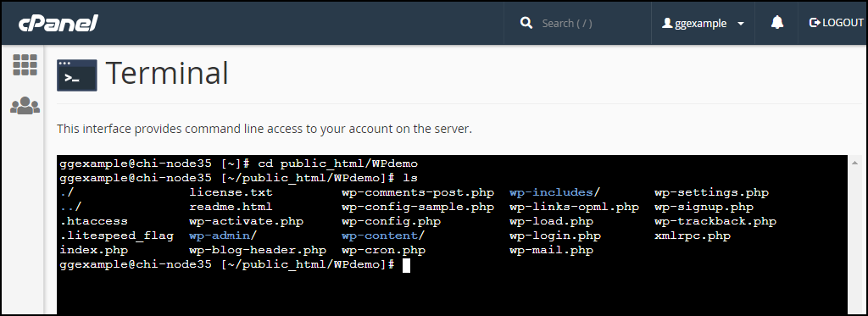Click the ggexample user silhouette icon
868x316 pixels.
[668, 23]
